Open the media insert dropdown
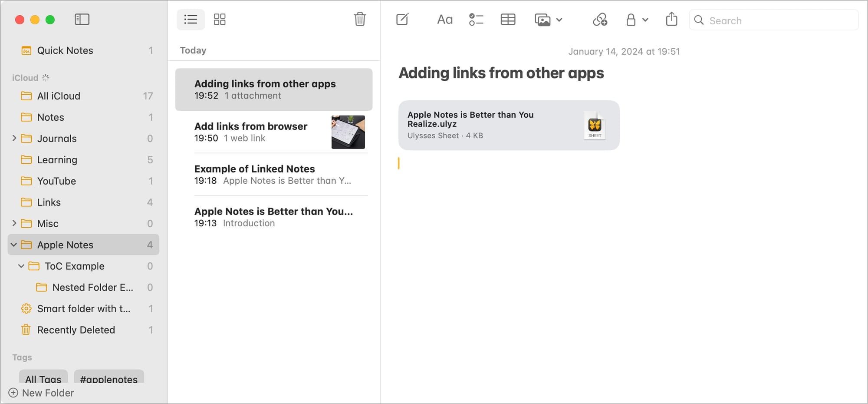 coord(549,20)
